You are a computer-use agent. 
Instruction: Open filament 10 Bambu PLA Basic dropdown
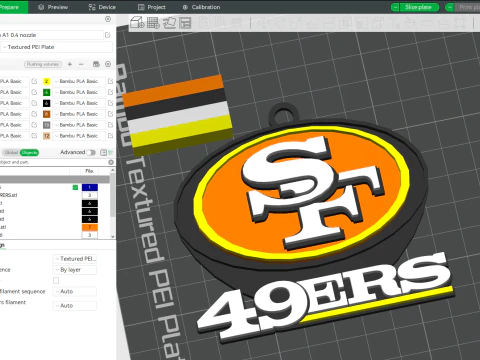[x=79, y=125]
